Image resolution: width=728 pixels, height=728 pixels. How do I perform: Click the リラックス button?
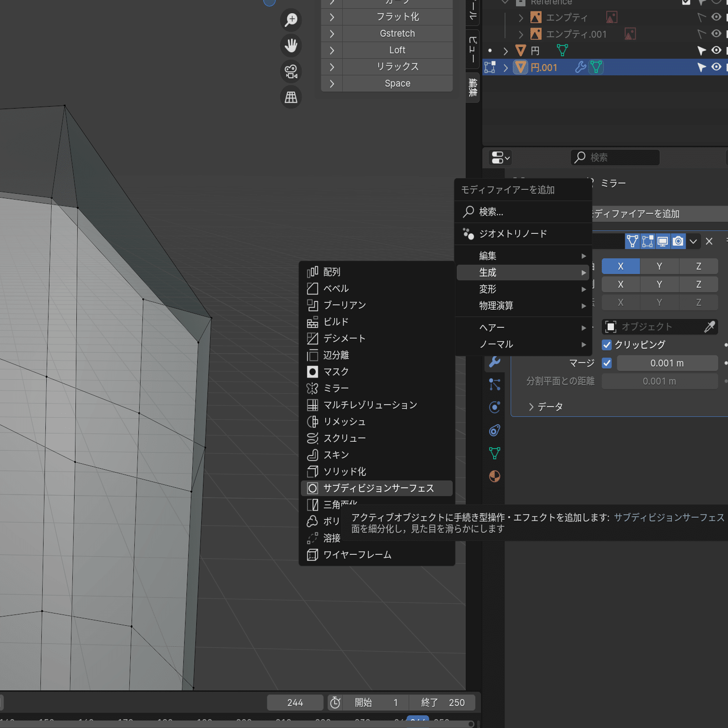pos(397,67)
